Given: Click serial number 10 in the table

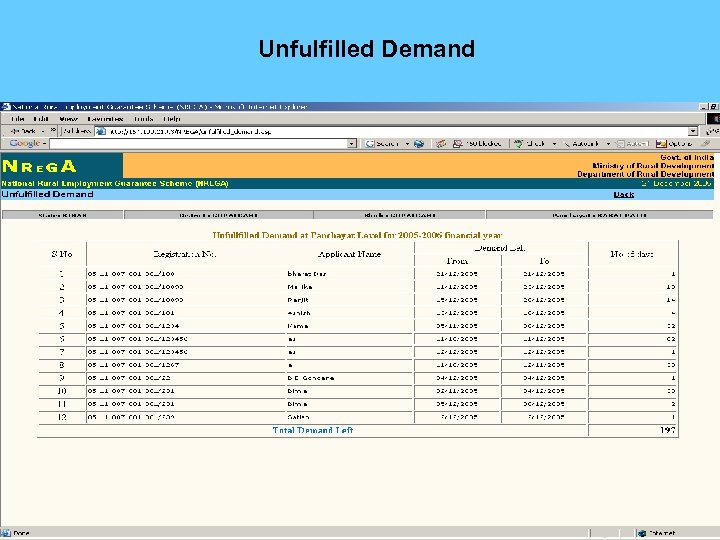Looking at the screenshot, I should pos(62,391).
